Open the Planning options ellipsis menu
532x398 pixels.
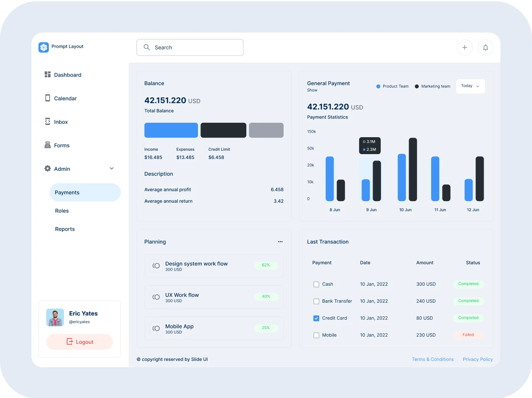click(280, 242)
